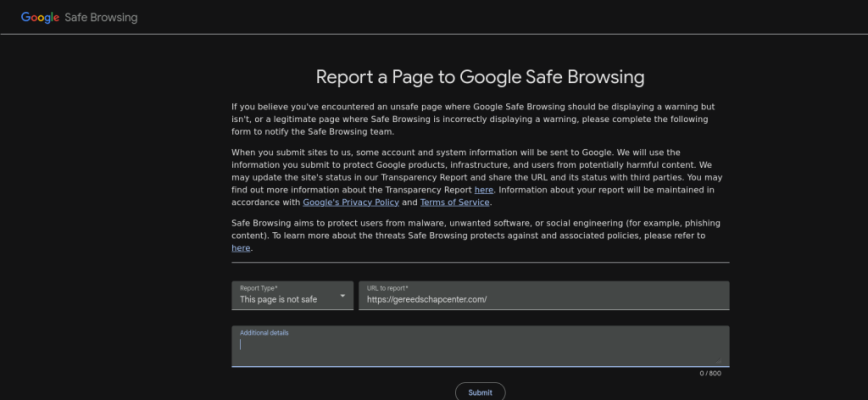868x400 pixels.
Task: Expand the Report Type dropdown arrow
Action: click(342, 296)
